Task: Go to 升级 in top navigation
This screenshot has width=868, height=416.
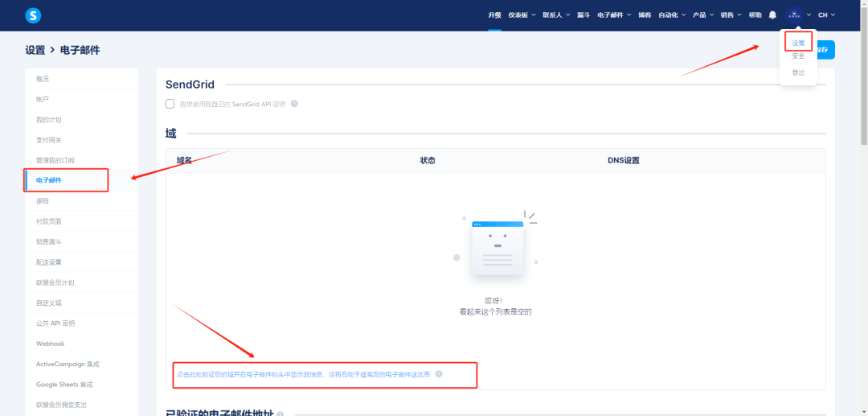Action: 494,15
